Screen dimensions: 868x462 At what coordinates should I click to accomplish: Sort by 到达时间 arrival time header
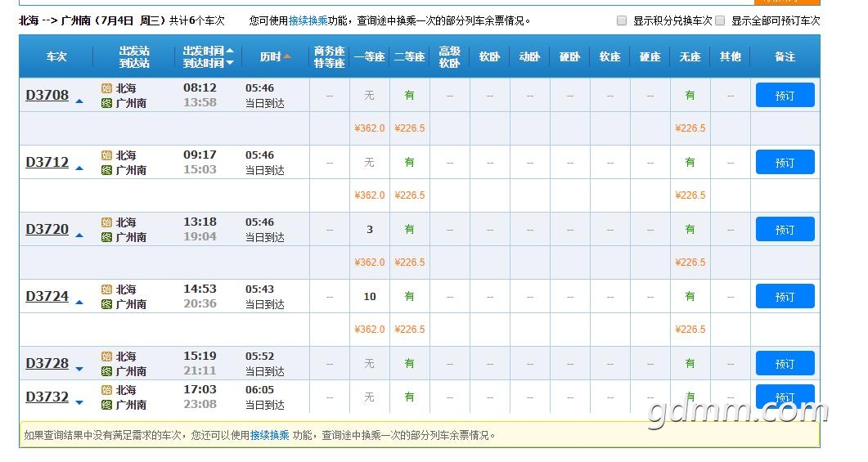[208, 63]
